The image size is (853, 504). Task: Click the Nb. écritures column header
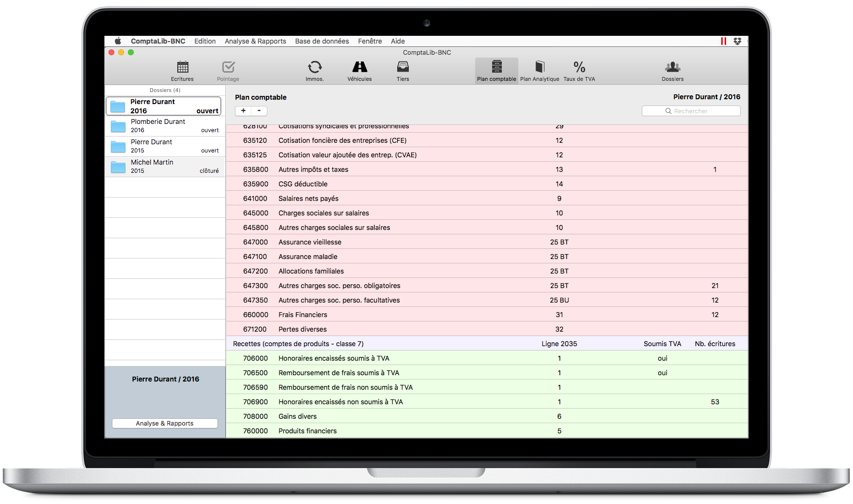tap(715, 344)
